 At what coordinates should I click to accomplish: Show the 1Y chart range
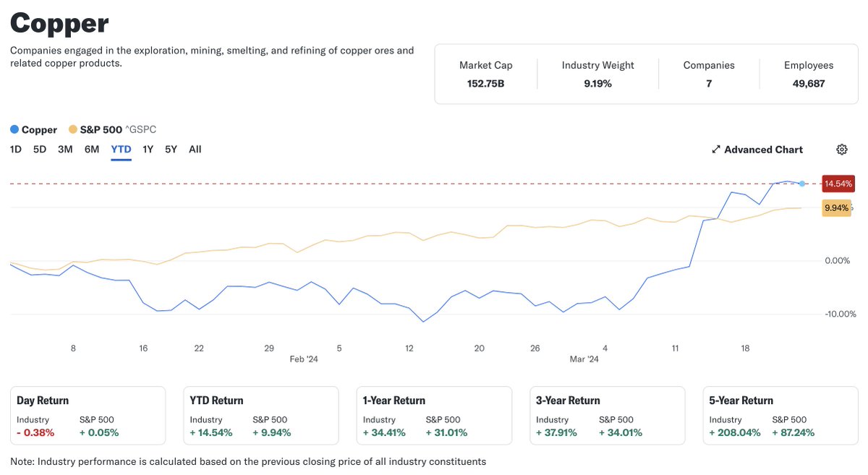tap(148, 150)
